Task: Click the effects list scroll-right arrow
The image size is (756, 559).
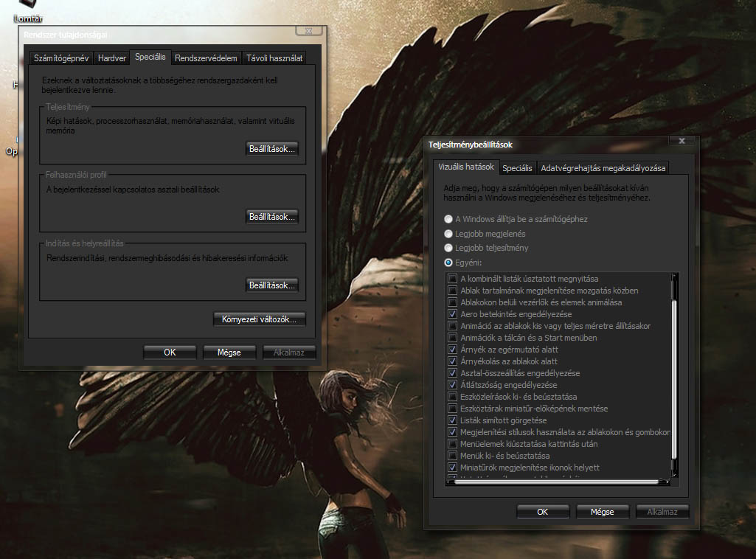Action: point(665,482)
